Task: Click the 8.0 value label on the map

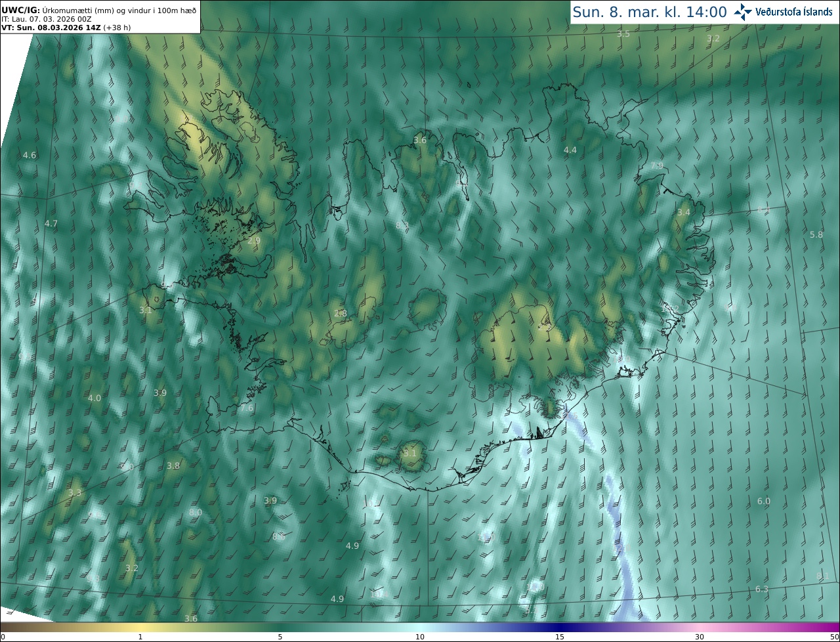Action: pyautogui.click(x=196, y=513)
